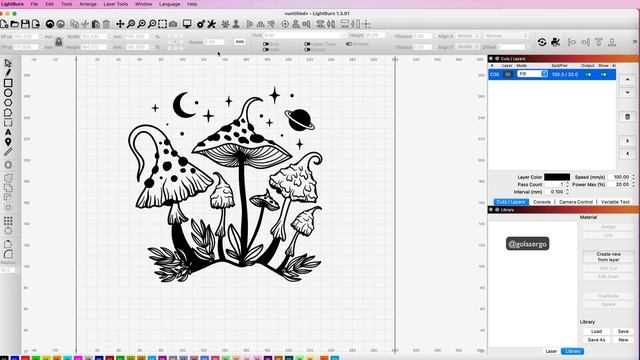Viewport: 640px width, 360px height.
Task: Click the rotate refresh icon near the top right
Action: [542, 42]
